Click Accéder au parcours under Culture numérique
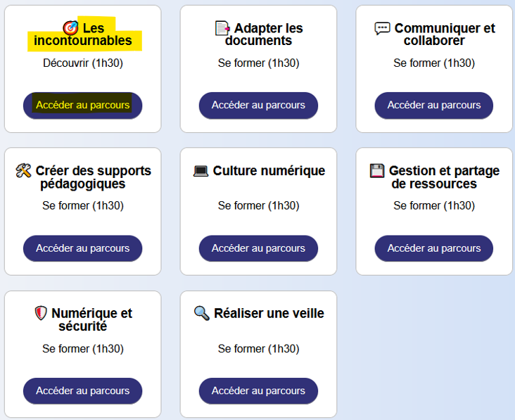The image size is (515, 420). [258, 248]
